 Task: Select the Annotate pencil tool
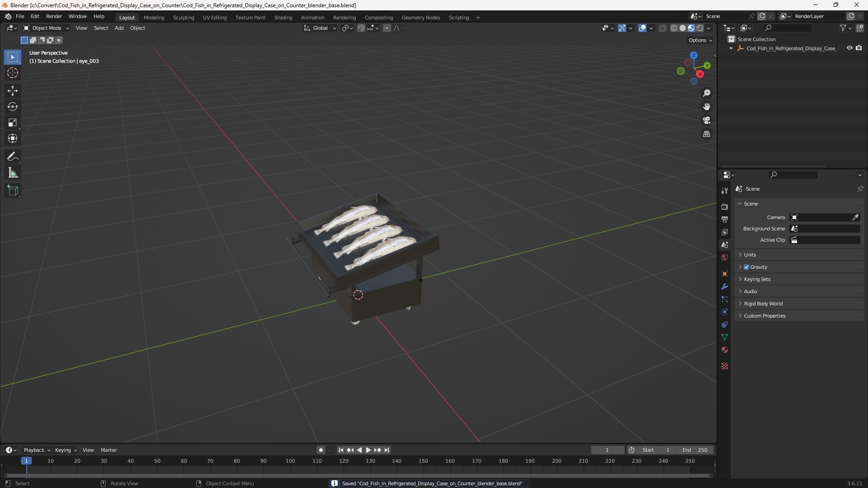pos(13,157)
